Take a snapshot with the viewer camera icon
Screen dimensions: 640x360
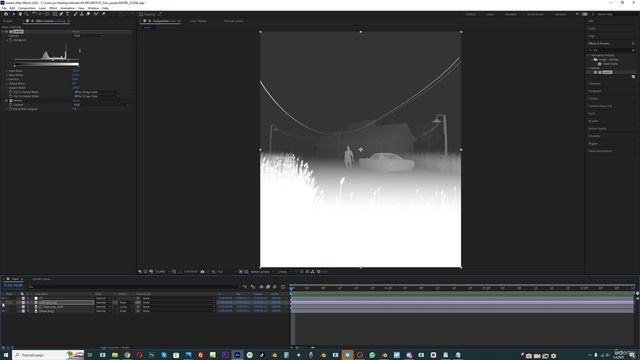[x=202, y=271]
